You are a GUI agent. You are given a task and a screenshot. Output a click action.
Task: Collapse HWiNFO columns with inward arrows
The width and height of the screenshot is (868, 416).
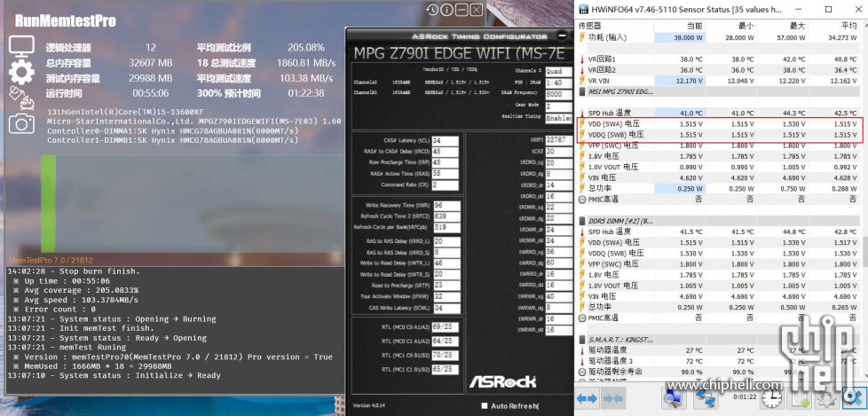click(612, 398)
